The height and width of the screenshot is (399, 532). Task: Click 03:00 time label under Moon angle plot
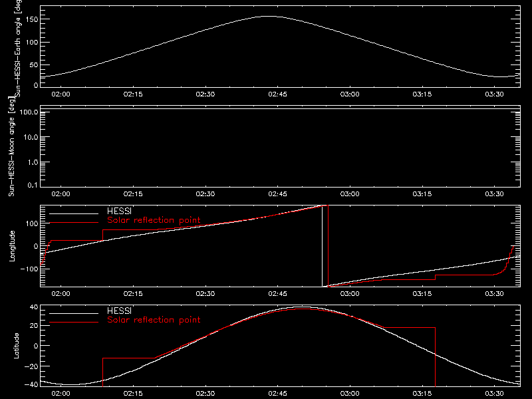[350, 194]
